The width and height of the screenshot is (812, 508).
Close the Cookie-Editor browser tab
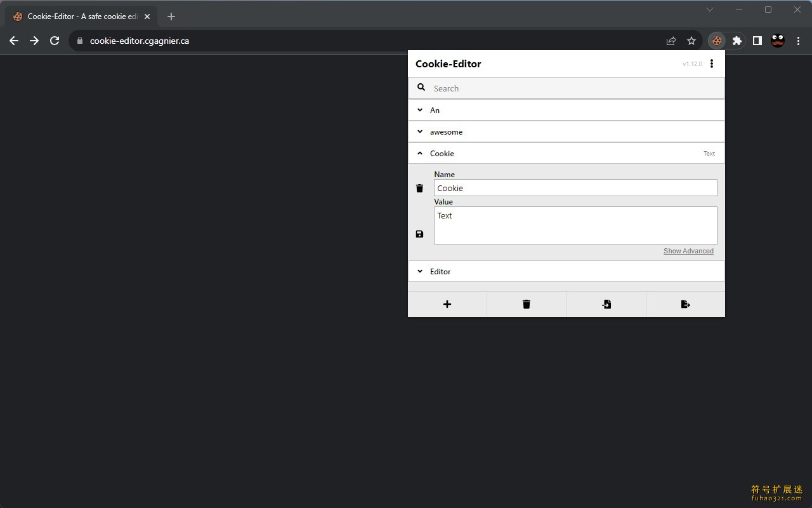click(147, 17)
